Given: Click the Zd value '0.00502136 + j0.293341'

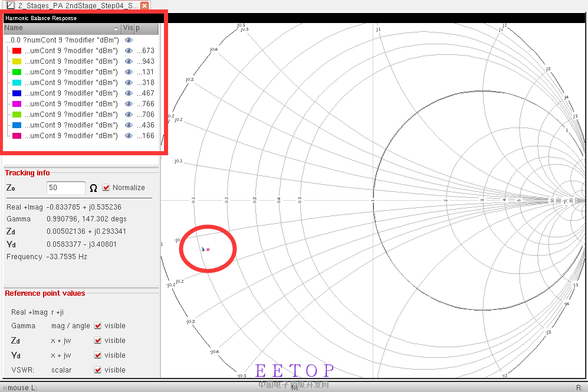Looking at the screenshot, I should tap(86, 231).
